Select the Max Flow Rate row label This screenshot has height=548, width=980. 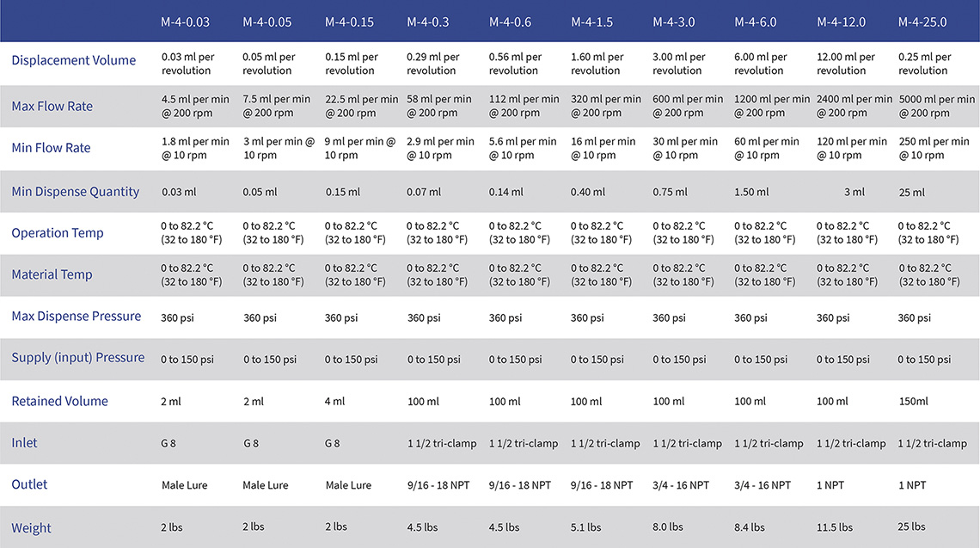(x=52, y=107)
